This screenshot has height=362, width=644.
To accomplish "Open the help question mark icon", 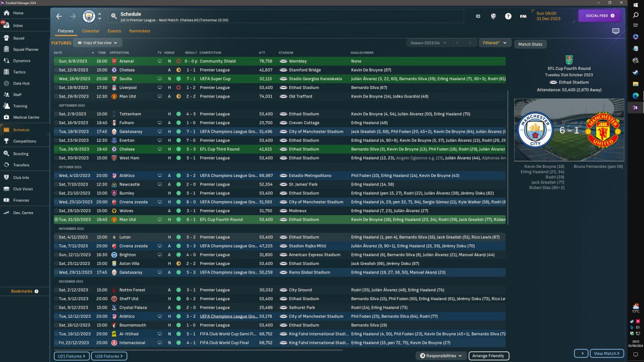I will click(508, 16).
